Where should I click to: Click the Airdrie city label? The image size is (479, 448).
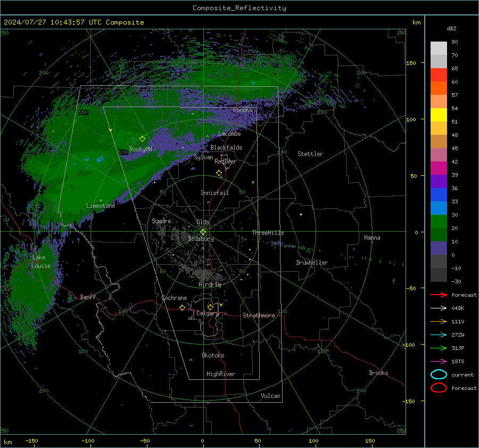pyautogui.click(x=210, y=284)
